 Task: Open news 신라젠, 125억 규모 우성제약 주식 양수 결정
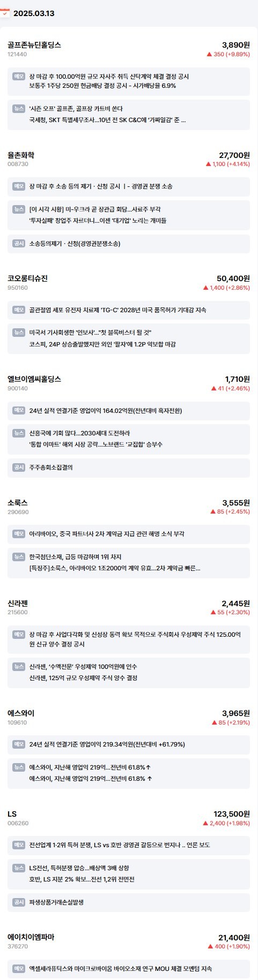tap(84, 678)
